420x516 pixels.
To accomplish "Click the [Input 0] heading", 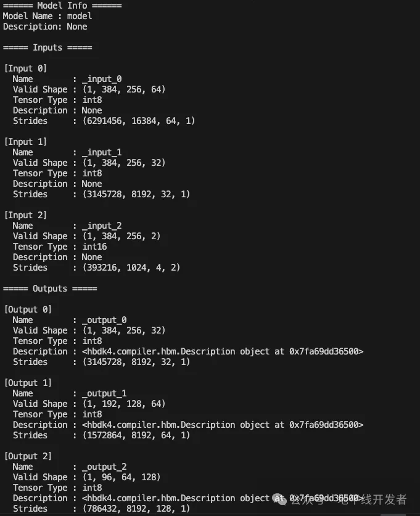I will (25, 68).
